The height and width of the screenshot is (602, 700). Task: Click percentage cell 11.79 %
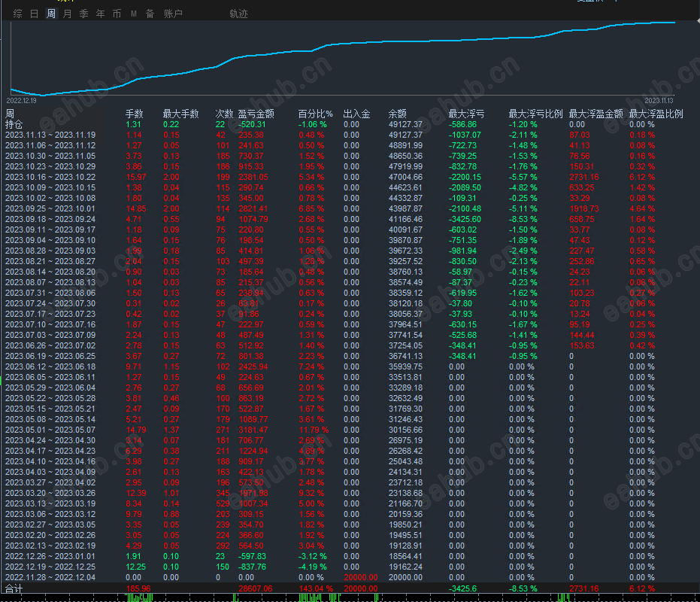314,430
